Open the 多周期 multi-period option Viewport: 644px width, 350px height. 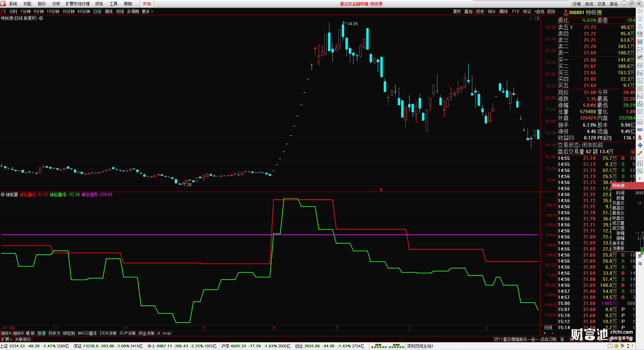pyautogui.click(x=133, y=11)
